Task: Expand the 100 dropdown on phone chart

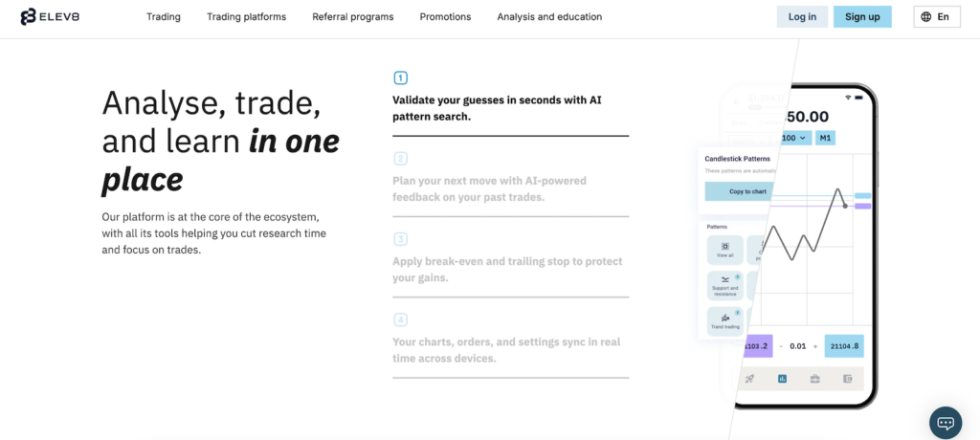Action: point(795,139)
